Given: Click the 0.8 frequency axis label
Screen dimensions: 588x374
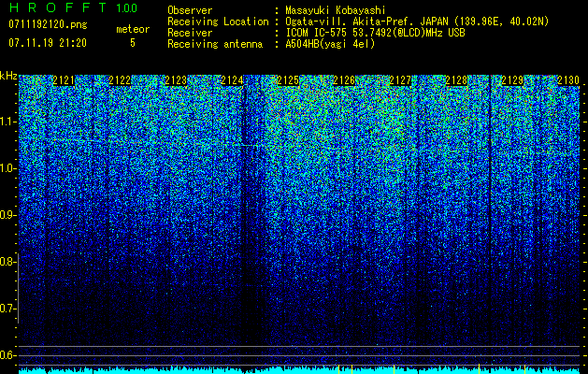Looking at the screenshot, I should tap(7, 262).
